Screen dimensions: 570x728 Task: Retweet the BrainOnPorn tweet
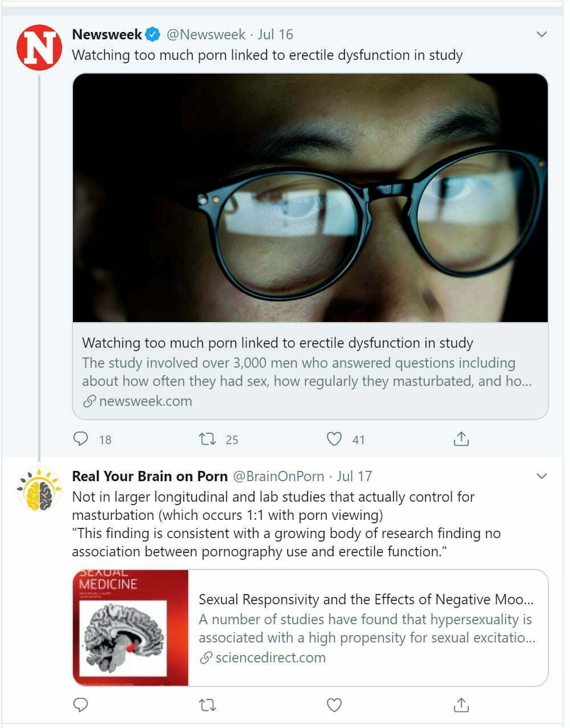[x=207, y=705]
